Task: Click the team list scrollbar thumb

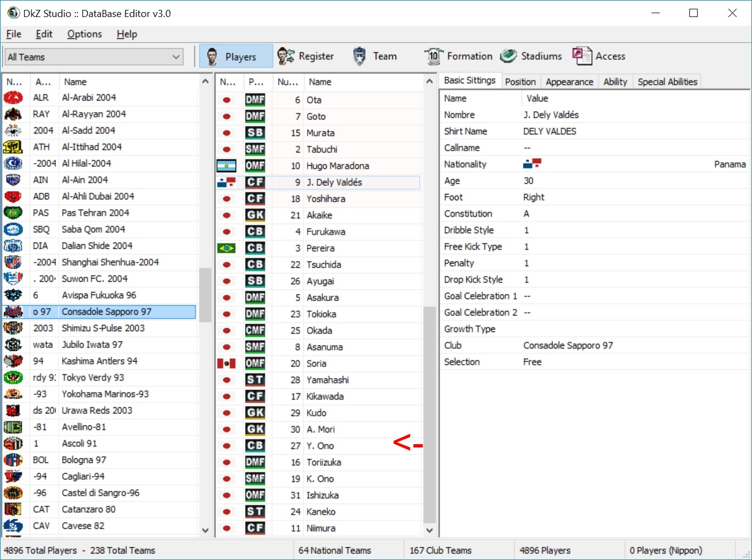Action: click(205, 295)
